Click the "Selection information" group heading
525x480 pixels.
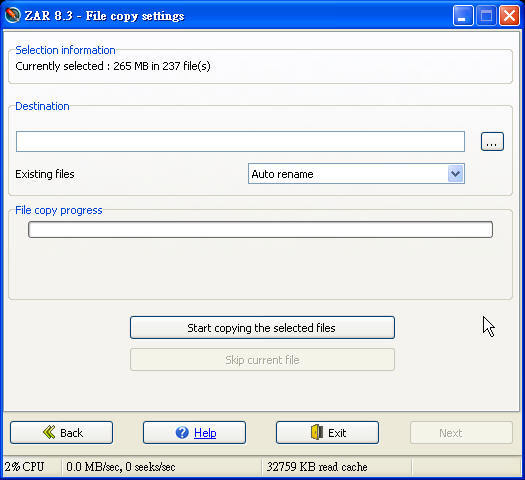tap(65, 50)
